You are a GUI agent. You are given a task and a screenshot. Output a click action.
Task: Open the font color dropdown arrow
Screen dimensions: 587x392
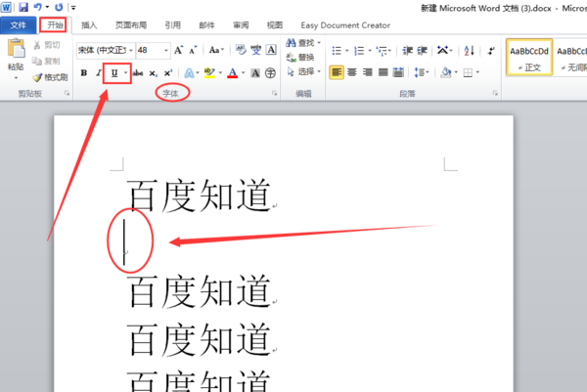pos(243,73)
